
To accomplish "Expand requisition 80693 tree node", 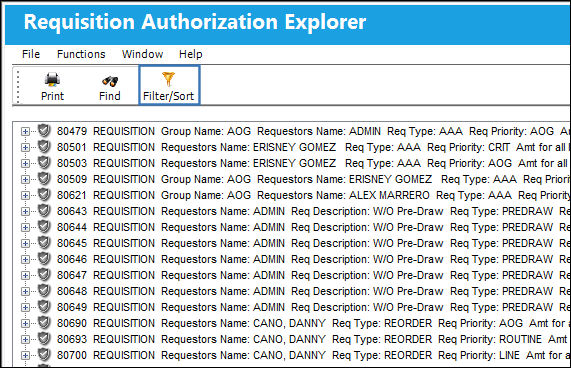I will [x=25, y=340].
